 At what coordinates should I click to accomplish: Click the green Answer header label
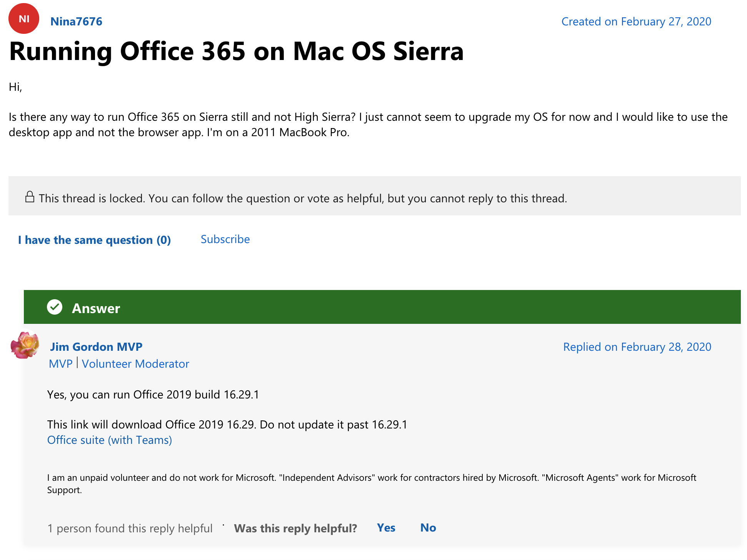(x=96, y=308)
